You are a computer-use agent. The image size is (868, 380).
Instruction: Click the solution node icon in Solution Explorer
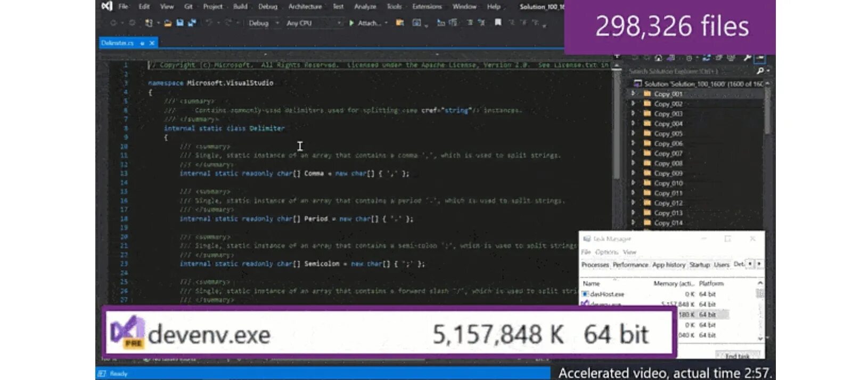(637, 84)
